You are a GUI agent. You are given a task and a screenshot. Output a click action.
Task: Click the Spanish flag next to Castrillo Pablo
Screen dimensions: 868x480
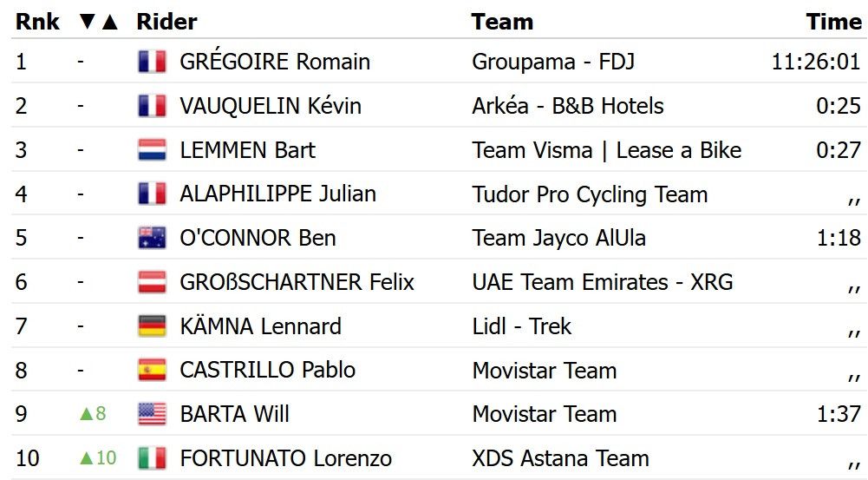pyautogui.click(x=152, y=371)
